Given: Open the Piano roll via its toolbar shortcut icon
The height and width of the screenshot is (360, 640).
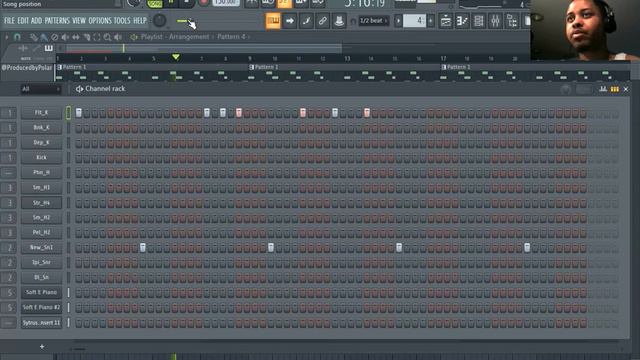Looking at the screenshot, I should (x=462, y=21).
